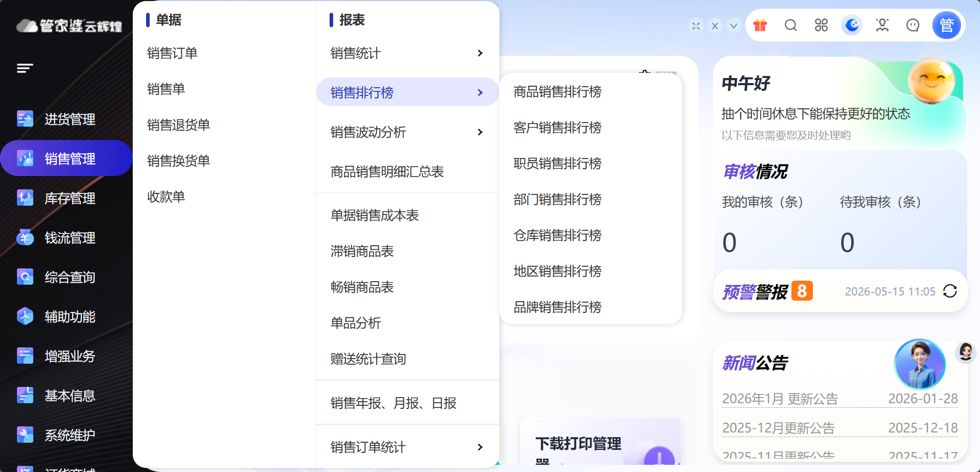Screen dimensions: 980x472
Task: Click the 进货管理 menu label
Action: click(x=70, y=120)
